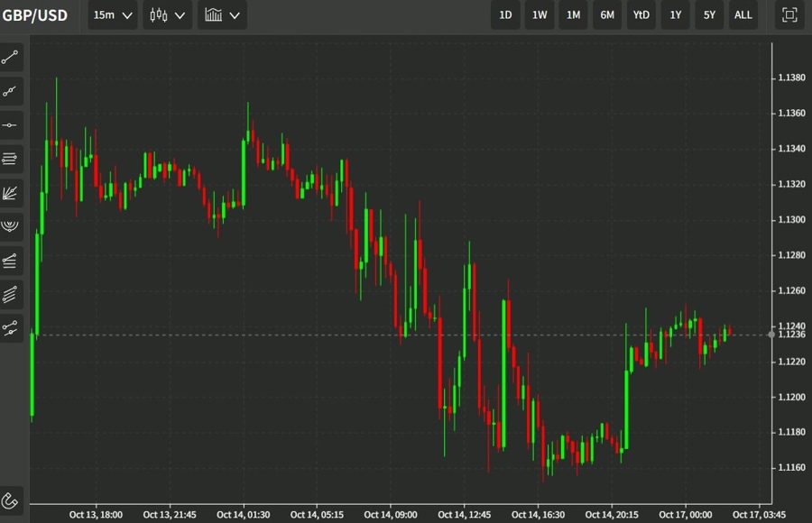This screenshot has width=812, height=523.
Task: Click the Oct 14, 16:30 time label
Action: (538, 515)
